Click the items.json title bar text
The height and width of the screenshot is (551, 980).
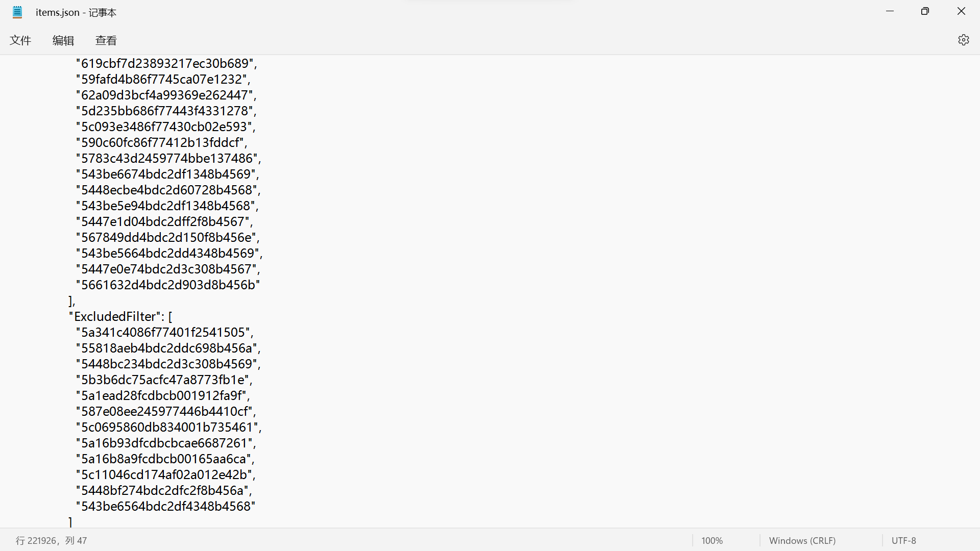[x=76, y=12]
